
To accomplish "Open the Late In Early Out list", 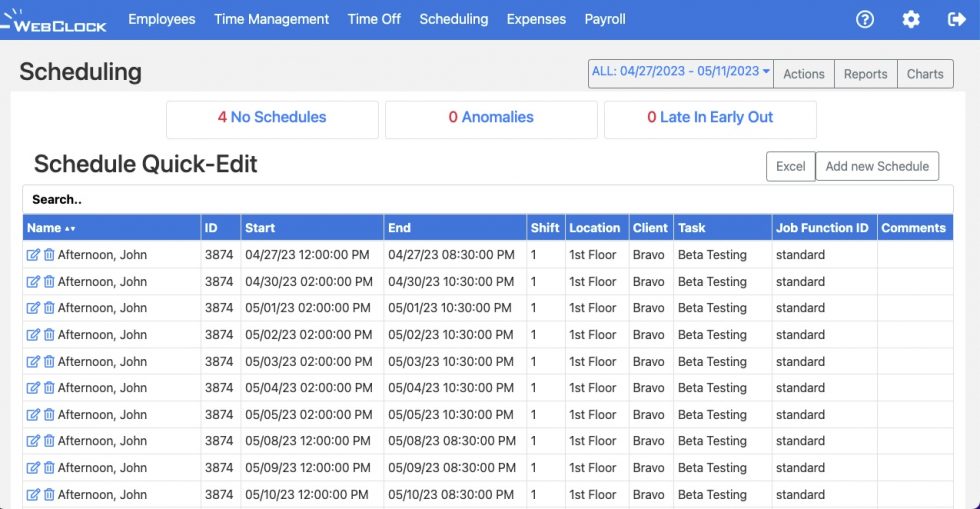I will tap(710, 118).
